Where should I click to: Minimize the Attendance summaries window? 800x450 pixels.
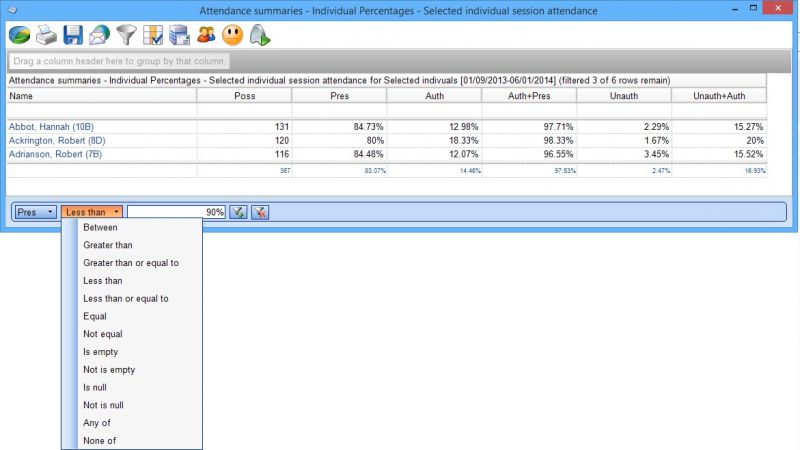(735, 9)
